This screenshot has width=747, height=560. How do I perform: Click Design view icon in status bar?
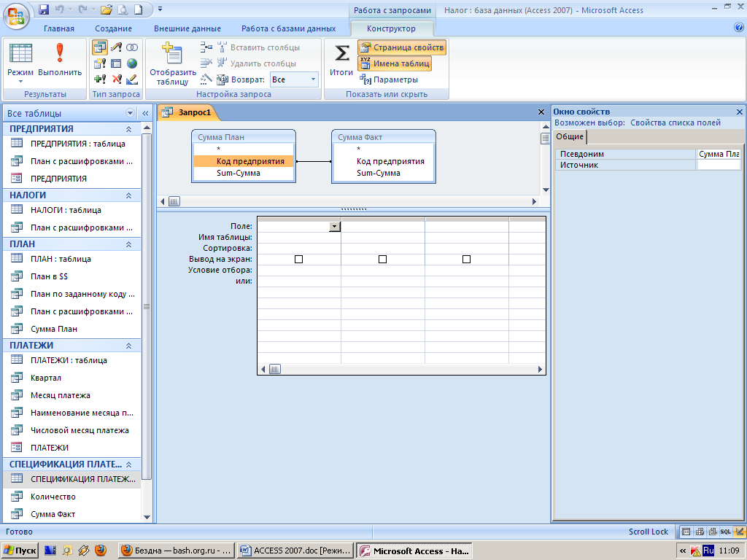coord(739,532)
